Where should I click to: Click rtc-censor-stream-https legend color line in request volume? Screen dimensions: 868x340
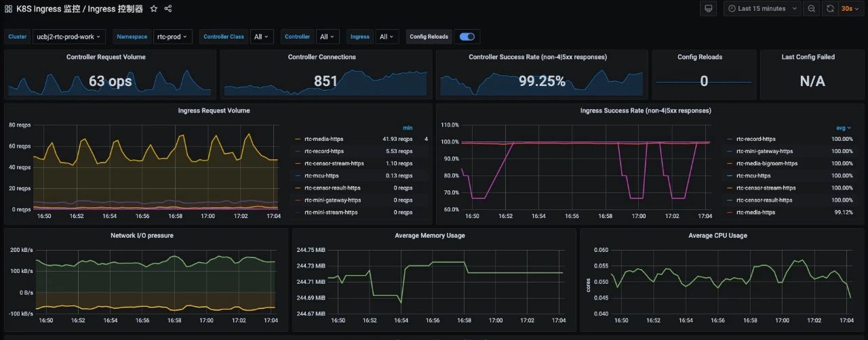click(298, 164)
